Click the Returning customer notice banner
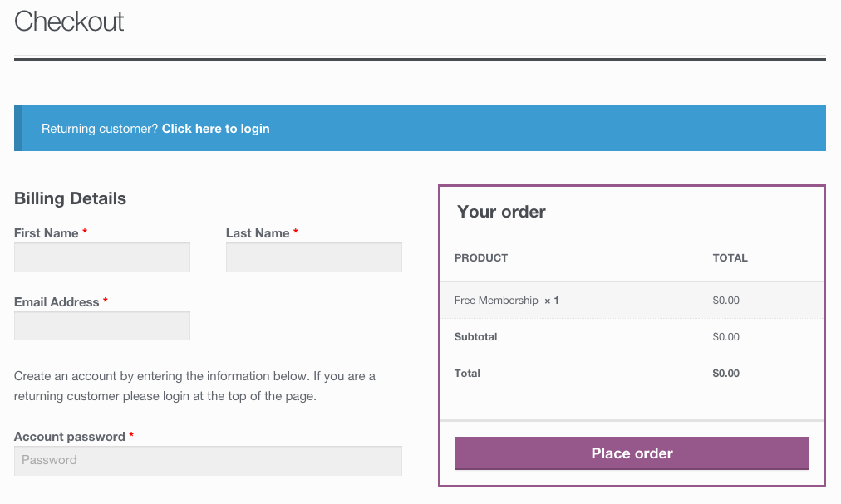The image size is (841, 504). click(420, 128)
